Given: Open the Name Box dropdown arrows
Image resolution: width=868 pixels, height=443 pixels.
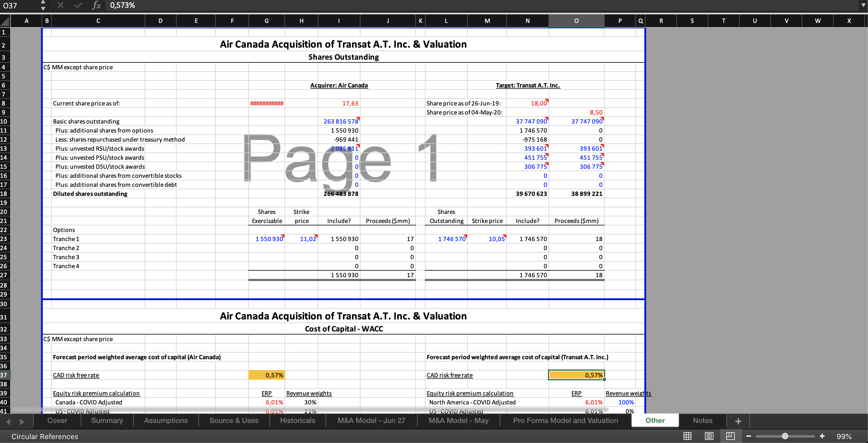Looking at the screenshot, I should pos(43,5).
